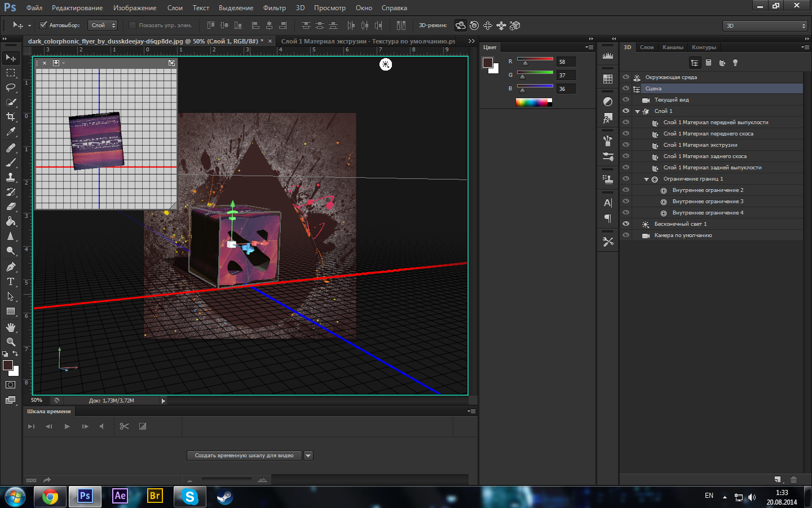Screen dimensions: 812x508
Task: Split clip with timeline scissors icon
Action: click(x=125, y=426)
